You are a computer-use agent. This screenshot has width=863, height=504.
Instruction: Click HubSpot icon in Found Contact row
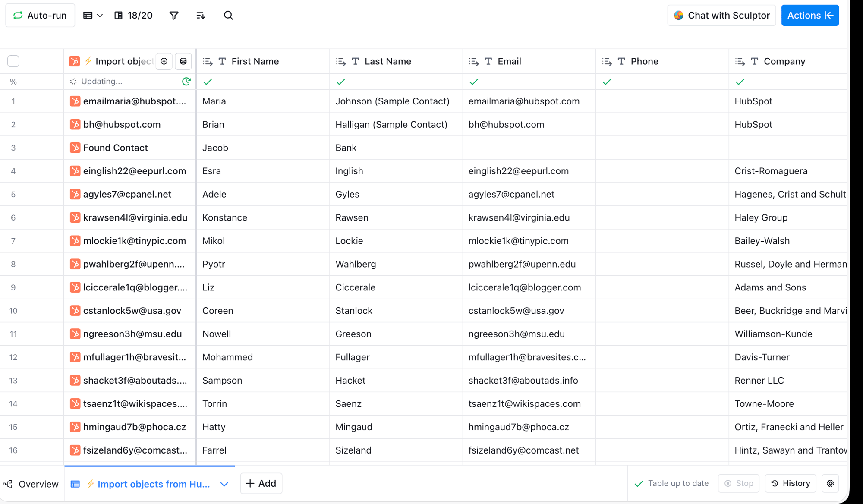click(x=75, y=148)
